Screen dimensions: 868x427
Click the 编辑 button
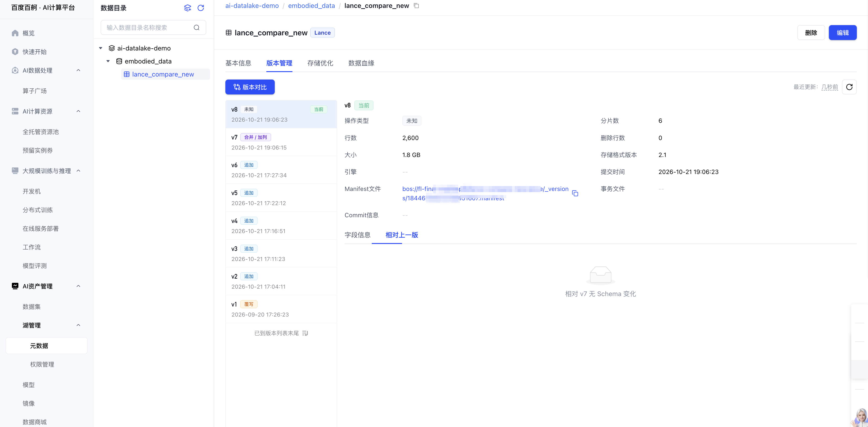click(842, 33)
